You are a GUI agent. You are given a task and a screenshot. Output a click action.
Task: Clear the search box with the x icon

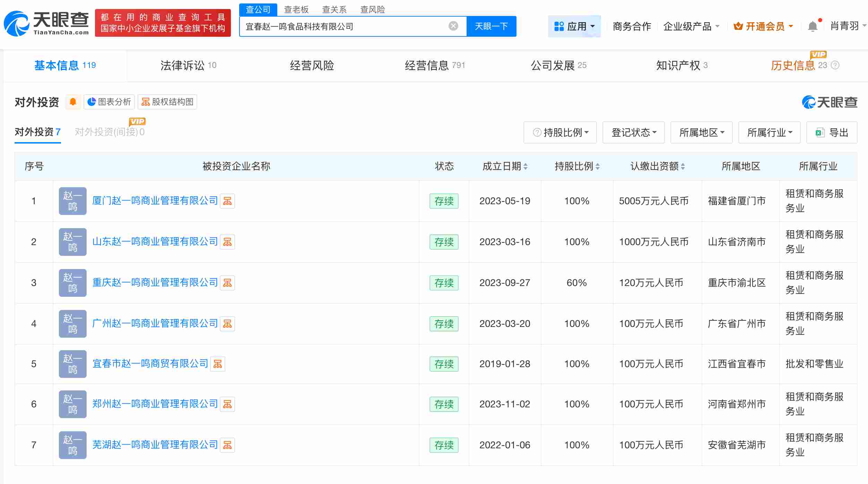453,26
